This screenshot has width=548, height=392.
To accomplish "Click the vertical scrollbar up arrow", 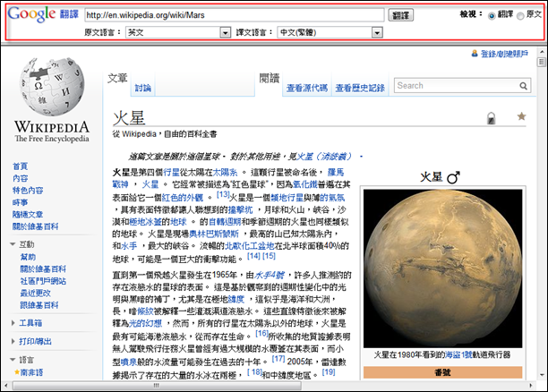I will 542,52.
